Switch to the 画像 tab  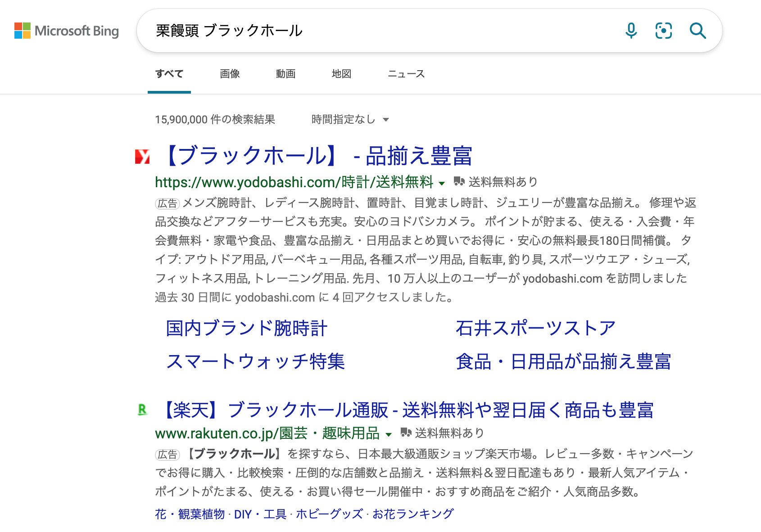[230, 74]
